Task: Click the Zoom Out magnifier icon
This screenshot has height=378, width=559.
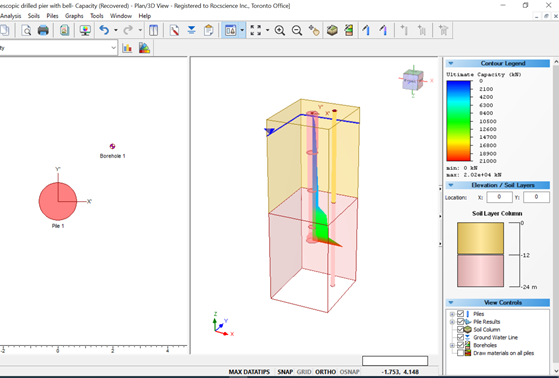Action: 297,30
